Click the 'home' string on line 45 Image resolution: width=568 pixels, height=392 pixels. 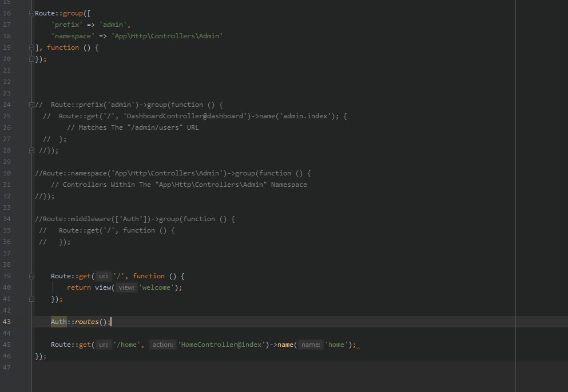tap(336, 345)
